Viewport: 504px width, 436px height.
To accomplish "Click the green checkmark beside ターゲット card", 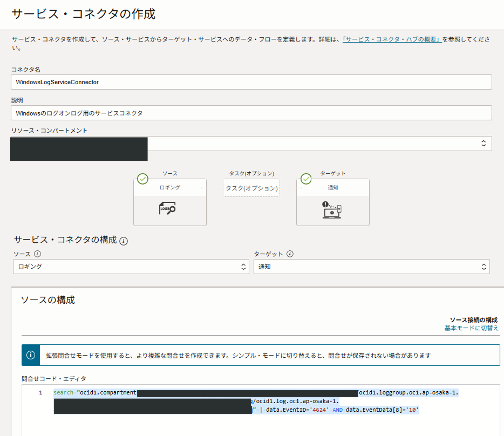I will [x=305, y=179].
